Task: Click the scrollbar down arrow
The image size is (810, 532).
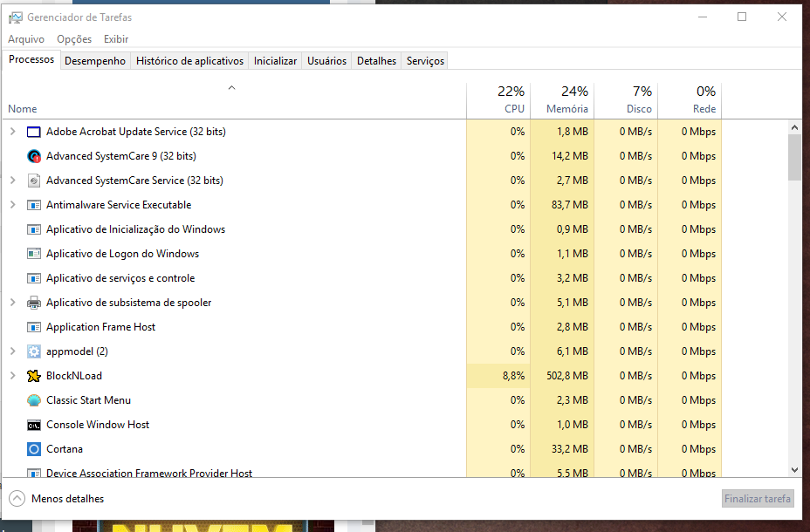Action: (794, 470)
